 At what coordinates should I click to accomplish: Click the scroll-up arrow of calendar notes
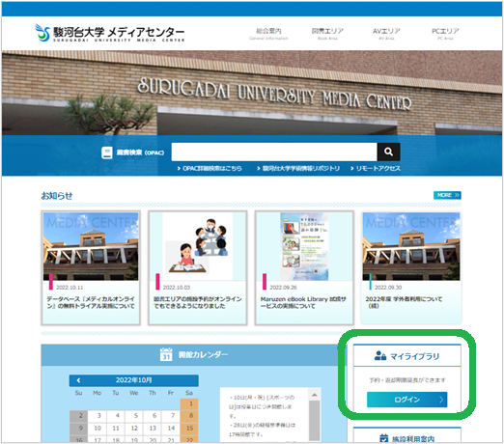point(315,395)
